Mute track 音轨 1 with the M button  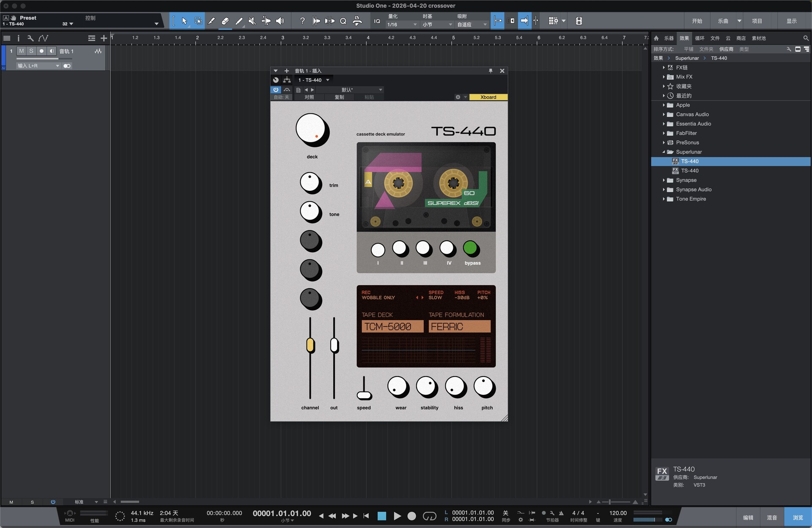pyautogui.click(x=20, y=51)
